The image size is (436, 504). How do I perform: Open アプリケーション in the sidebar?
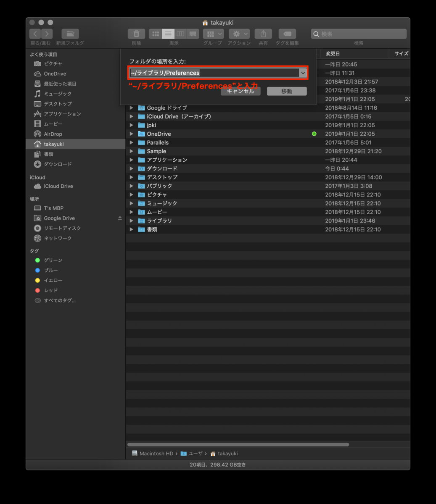coord(62,114)
